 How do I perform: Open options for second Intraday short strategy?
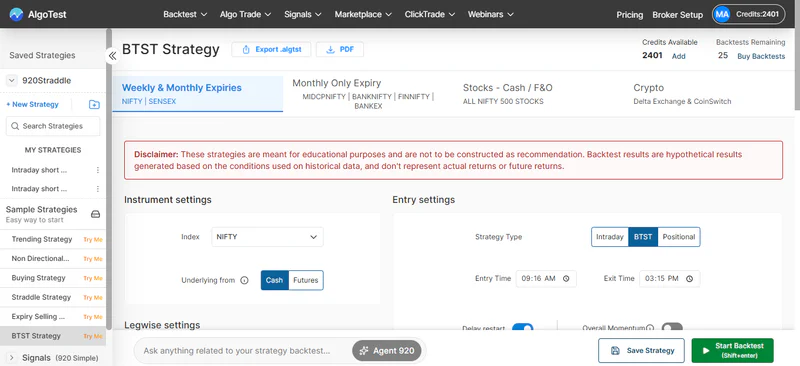tap(98, 189)
